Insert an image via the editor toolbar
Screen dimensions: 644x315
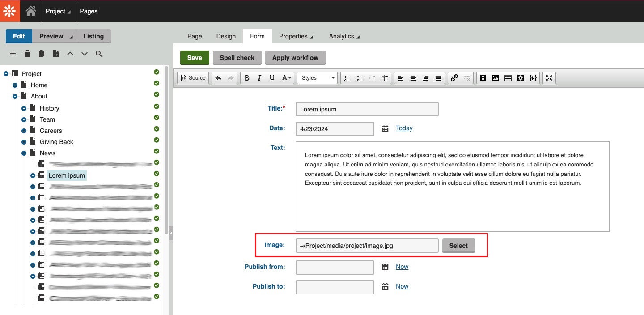(x=496, y=77)
